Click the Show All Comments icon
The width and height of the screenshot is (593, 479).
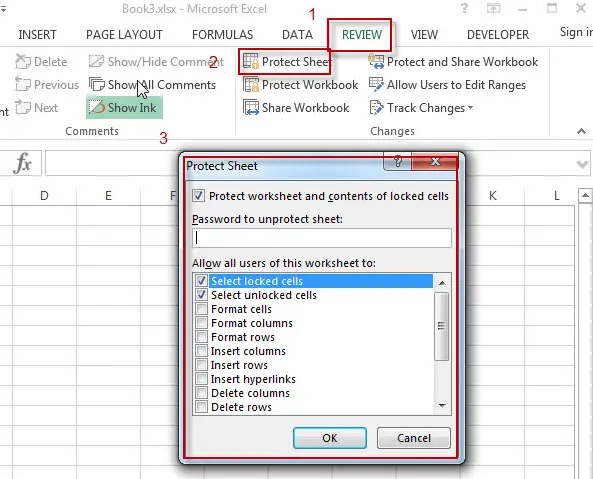click(97, 85)
